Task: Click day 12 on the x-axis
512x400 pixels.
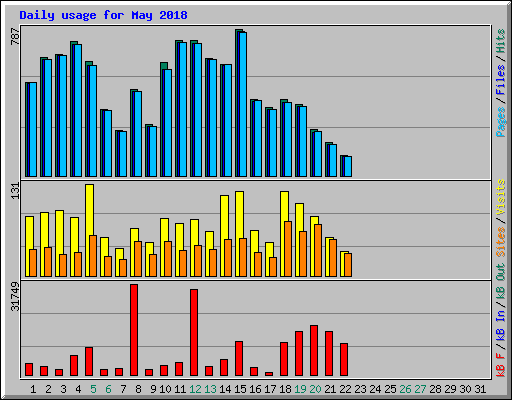Action: coord(195,389)
